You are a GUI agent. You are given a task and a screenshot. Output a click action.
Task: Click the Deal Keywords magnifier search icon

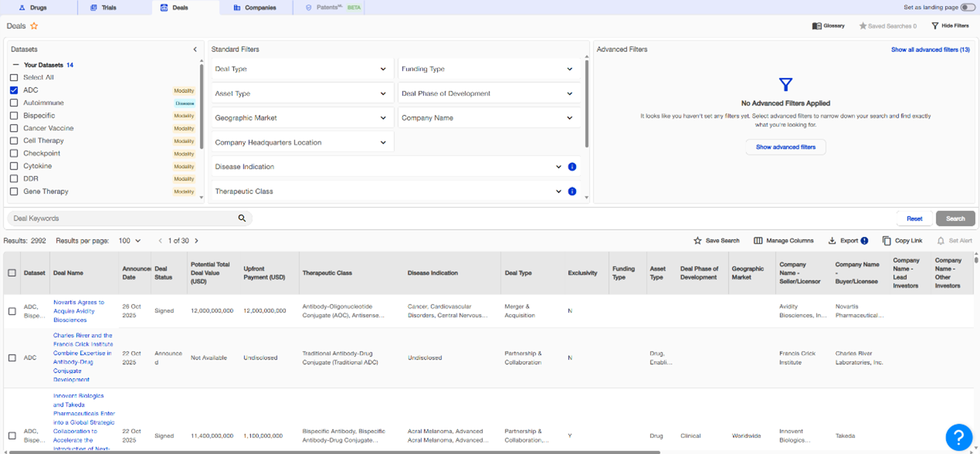click(x=242, y=218)
